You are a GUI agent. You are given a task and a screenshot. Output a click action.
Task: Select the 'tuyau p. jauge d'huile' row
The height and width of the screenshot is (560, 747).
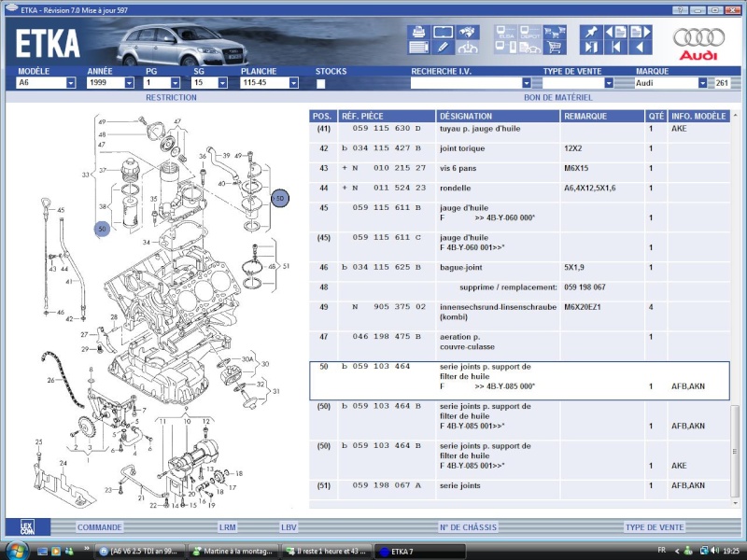[519, 133]
